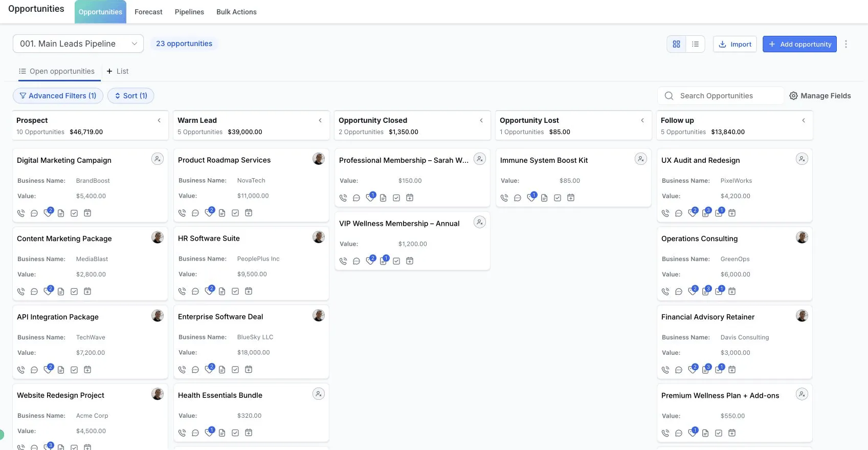Click unassigned owner icon on Immune System Boost Kit
Screen dimensions: 868x450
(641, 159)
